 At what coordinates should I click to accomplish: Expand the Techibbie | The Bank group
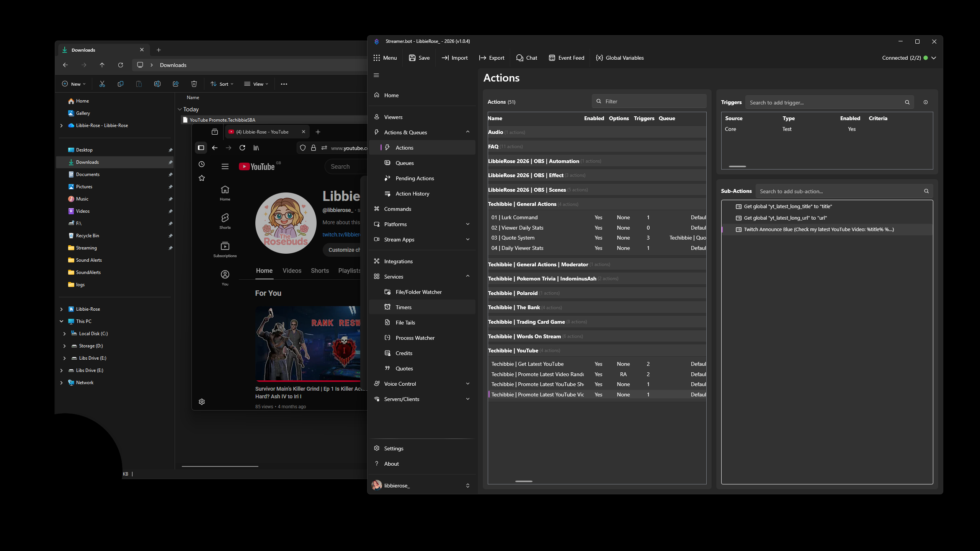[x=597, y=307]
